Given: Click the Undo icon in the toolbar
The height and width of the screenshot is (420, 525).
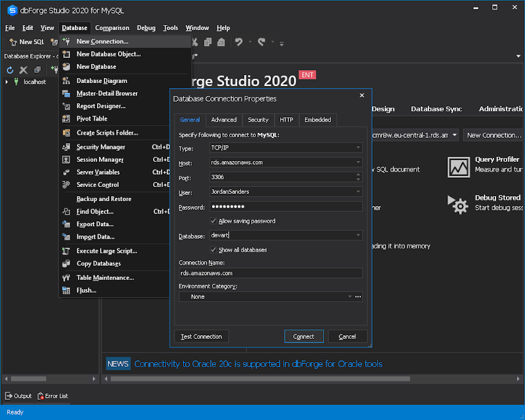Looking at the screenshot, I should (x=239, y=42).
